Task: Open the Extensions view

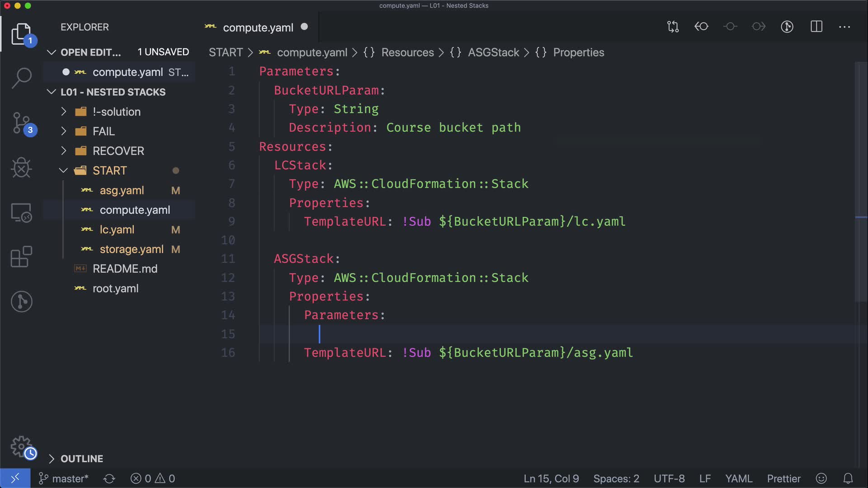Action: tap(21, 257)
